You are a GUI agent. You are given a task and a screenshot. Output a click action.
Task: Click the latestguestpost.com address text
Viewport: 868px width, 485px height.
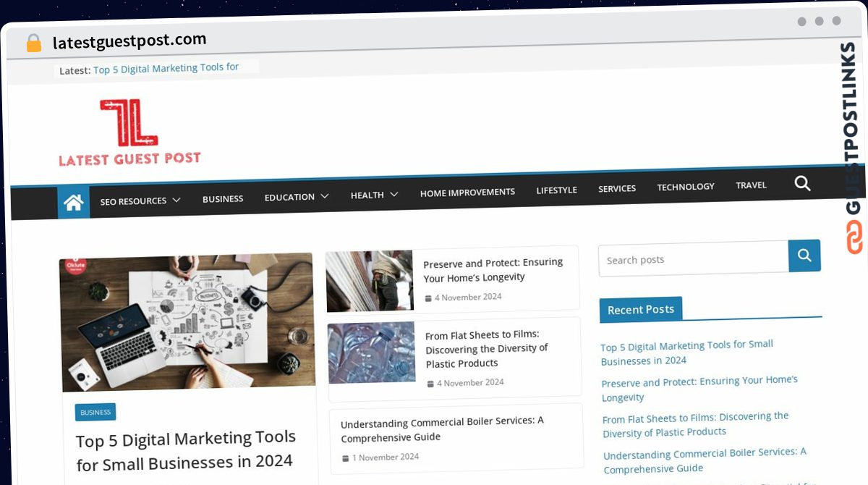tap(129, 41)
